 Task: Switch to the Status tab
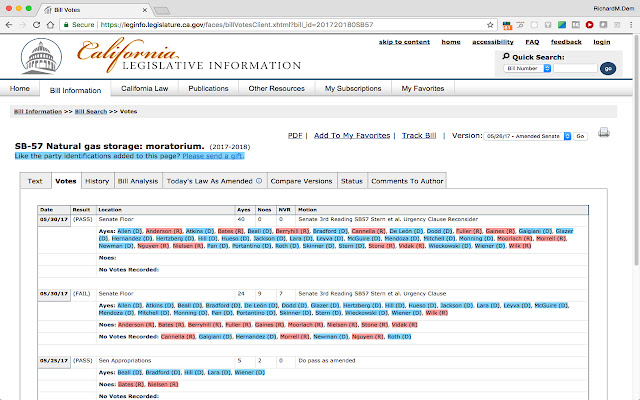pos(352,181)
